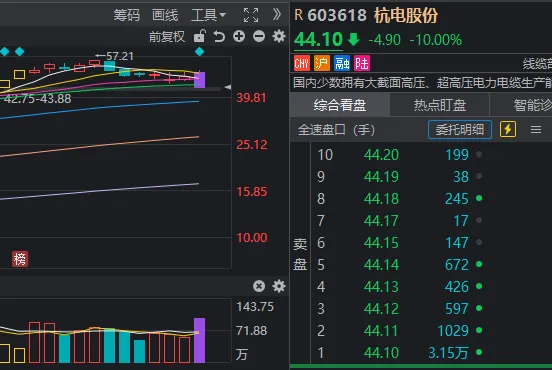Click the 全速盘口 (手) label

(x=336, y=130)
